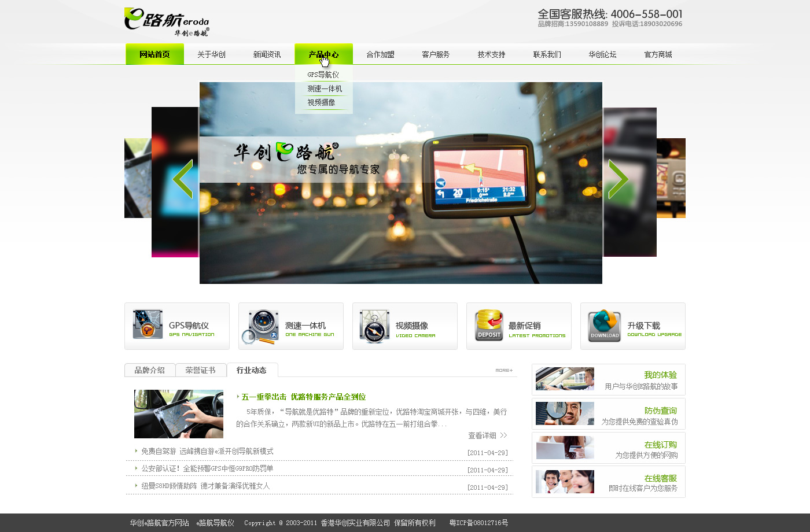Open the 防伪查询 banner
810x532 pixels.
(608, 413)
